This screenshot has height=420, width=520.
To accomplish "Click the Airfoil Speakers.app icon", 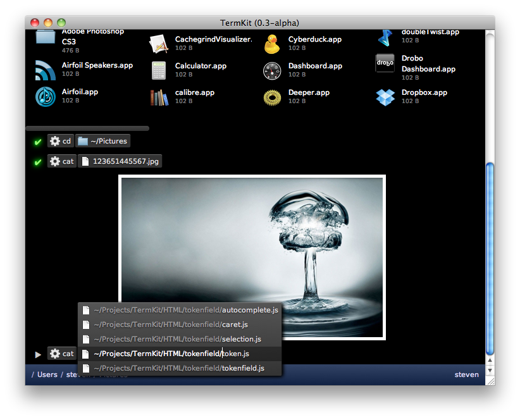I will 46,70.
